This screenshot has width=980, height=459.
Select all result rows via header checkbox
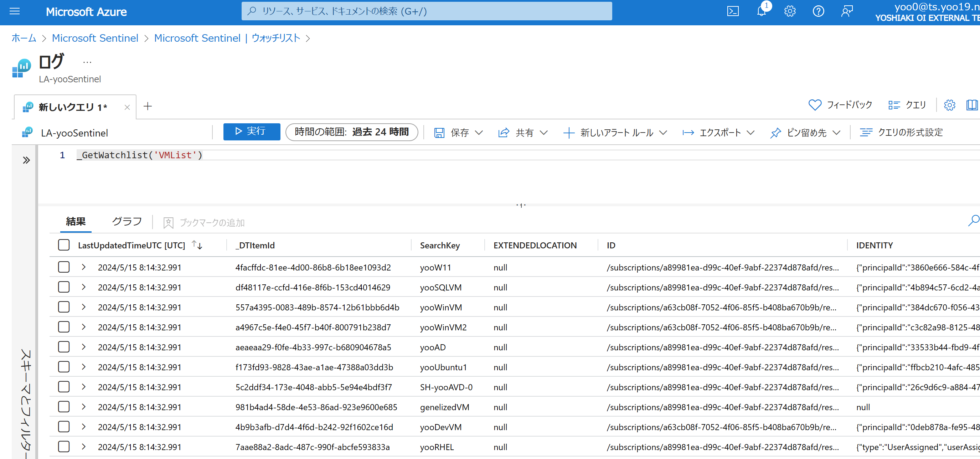pos(63,245)
